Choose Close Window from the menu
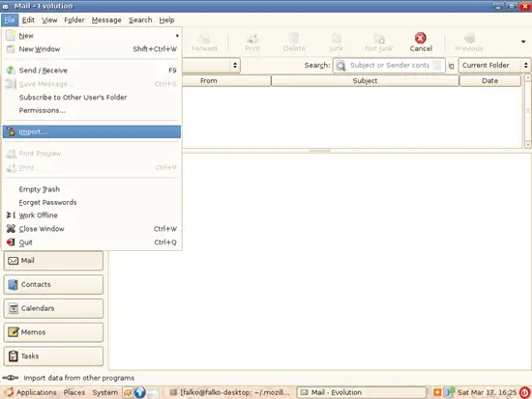This screenshot has height=399, width=532. click(92, 229)
